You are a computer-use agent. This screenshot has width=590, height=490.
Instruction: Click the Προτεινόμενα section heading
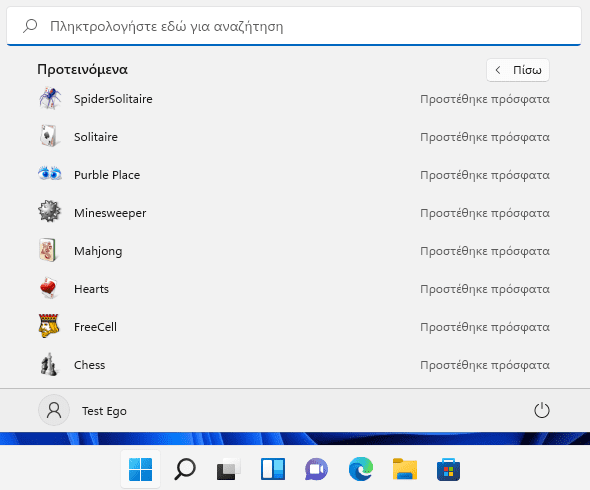(x=82, y=70)
